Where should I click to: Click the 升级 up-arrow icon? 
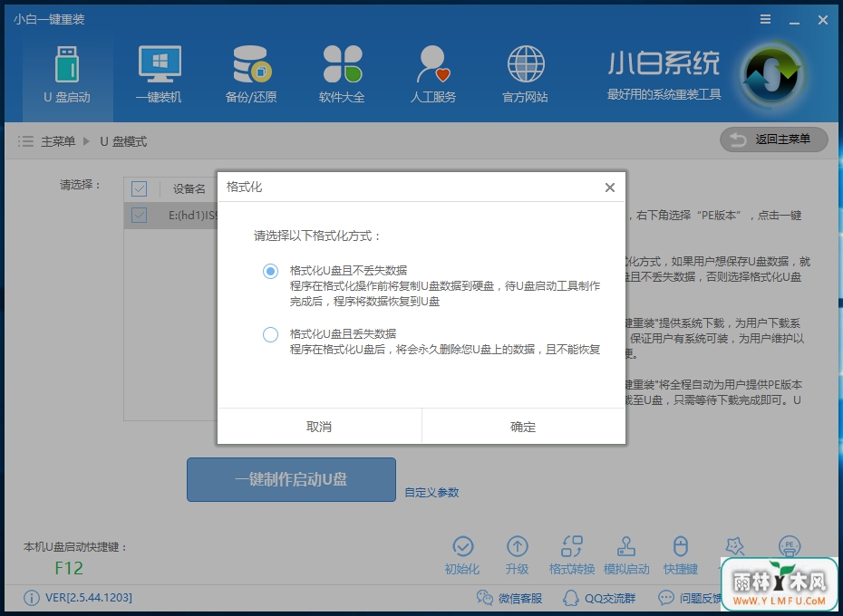coord(518,546)
